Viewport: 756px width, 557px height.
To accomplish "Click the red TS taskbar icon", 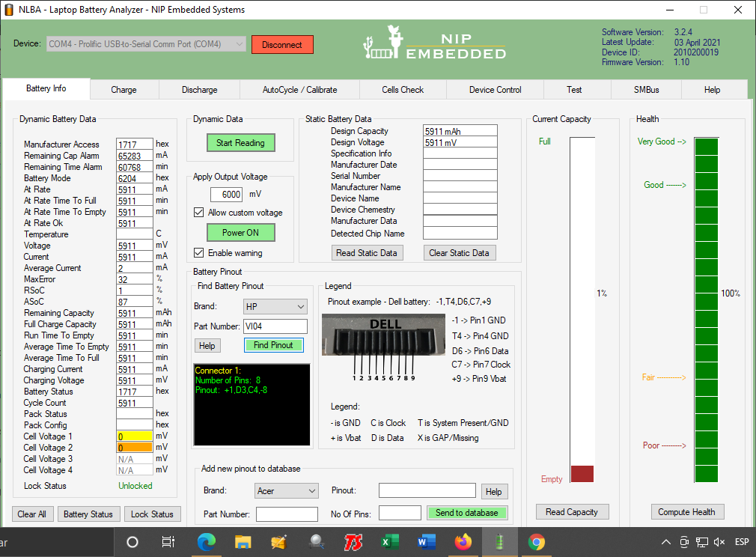I will coord(353,542).
